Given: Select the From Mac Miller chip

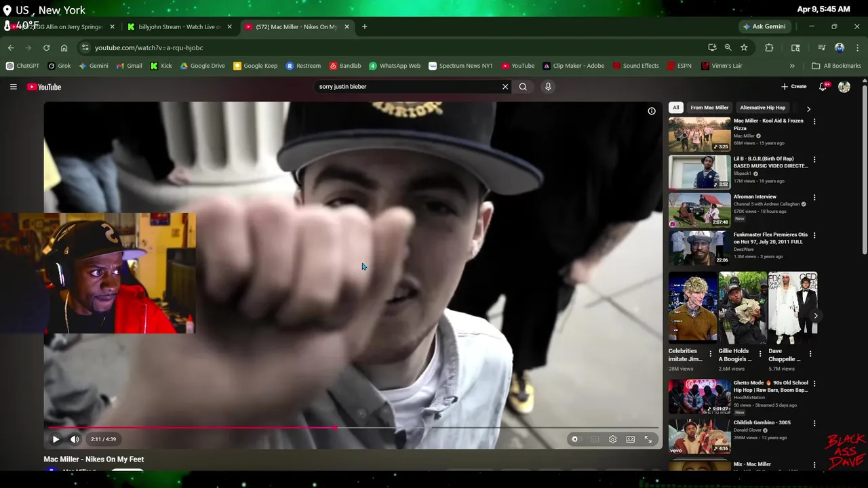Looking at the screenshot, I should (x=709, y=108).
